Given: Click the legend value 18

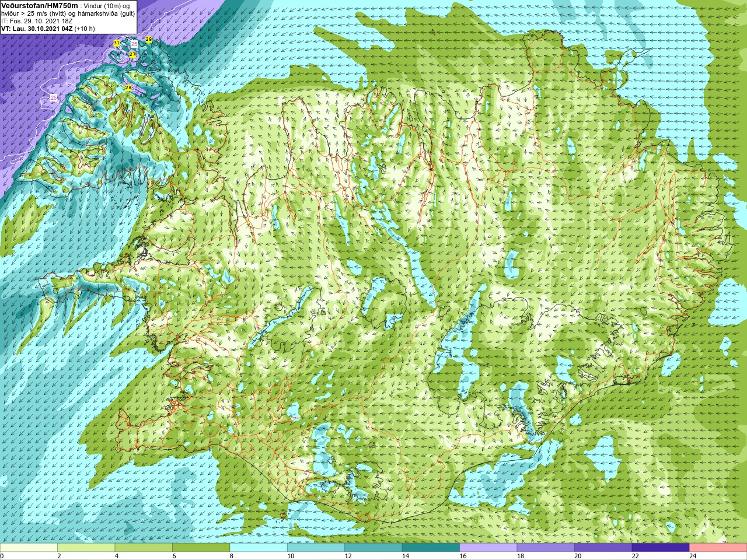Looking at the screenshot, I should (521, 556).
